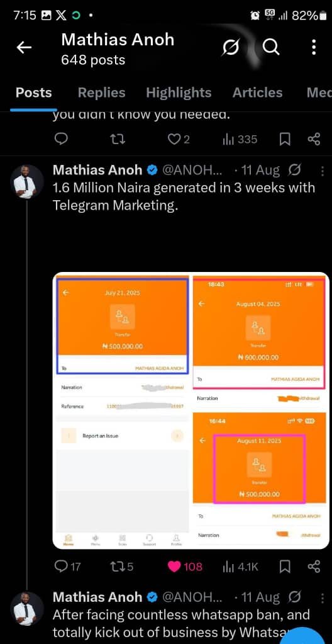Screen dimensions: 332x644
Task: Open the three-dot profile options menu
Action: click(314, 48)
